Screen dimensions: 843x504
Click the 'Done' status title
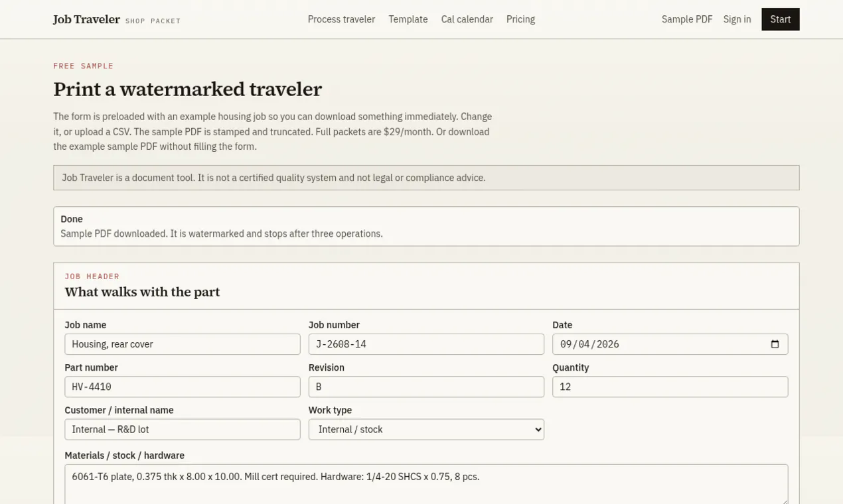tap(72, 219)
